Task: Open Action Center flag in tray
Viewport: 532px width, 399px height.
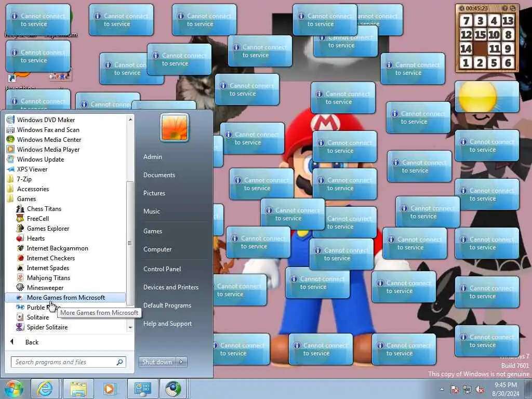Action: tap(455, 389)
